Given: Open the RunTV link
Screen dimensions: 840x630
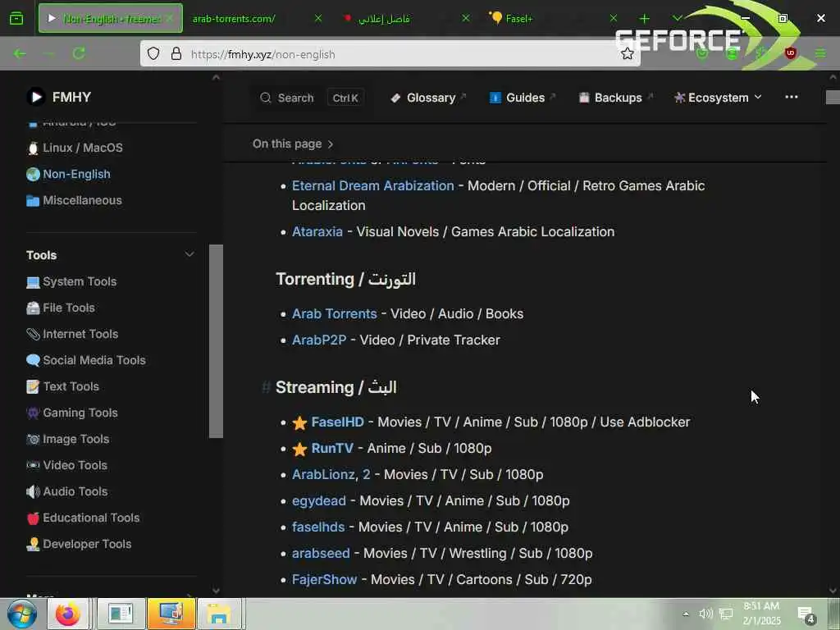Looking at the screenshot, I should [332, 448].
